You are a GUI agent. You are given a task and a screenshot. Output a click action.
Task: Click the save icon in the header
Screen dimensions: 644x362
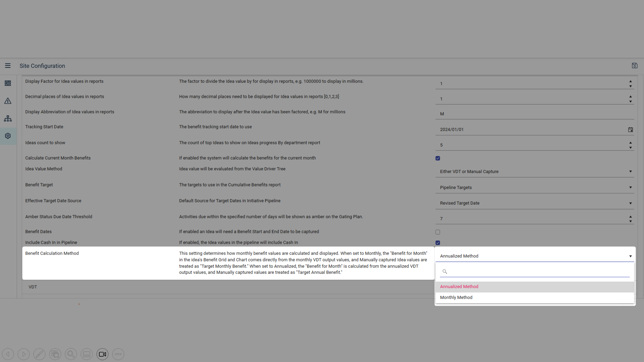click(634, 66)
